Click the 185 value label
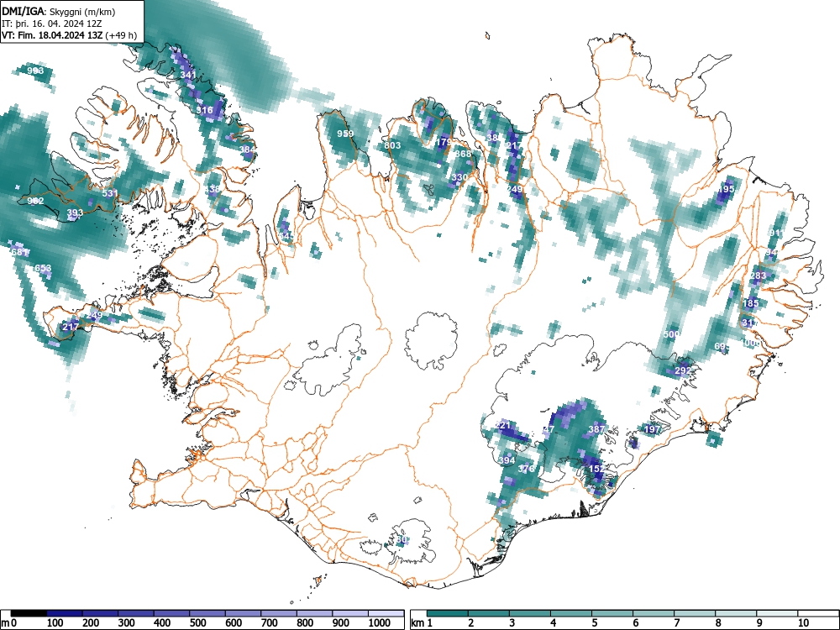 tap(750, 303)
